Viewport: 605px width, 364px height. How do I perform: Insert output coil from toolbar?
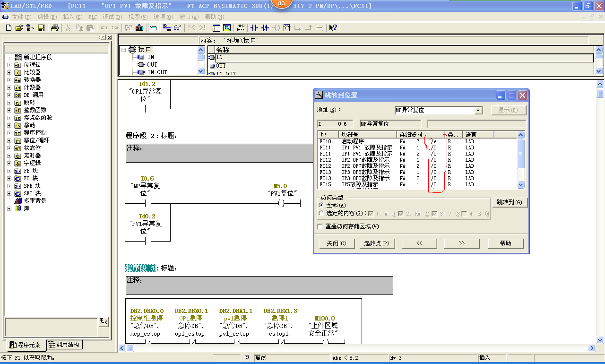[x=276, y=28]
